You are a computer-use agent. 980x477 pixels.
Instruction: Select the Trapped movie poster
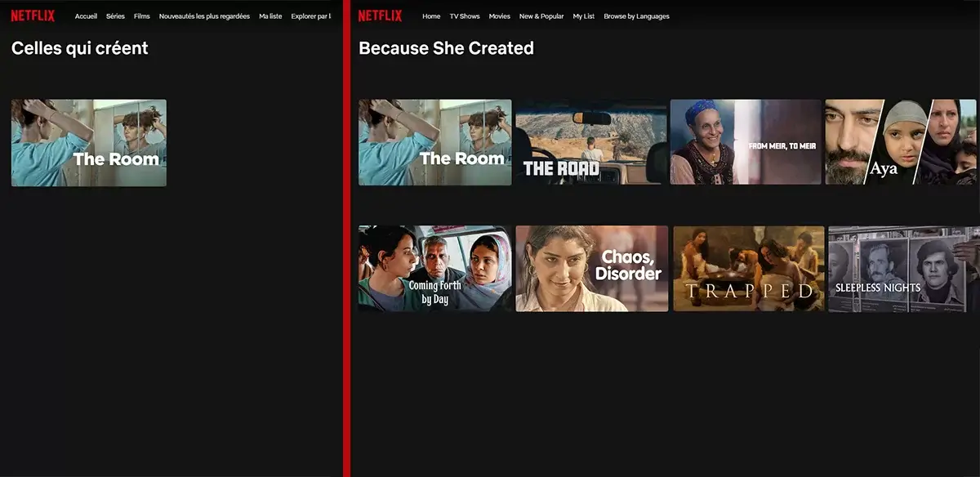coord(746,269)
